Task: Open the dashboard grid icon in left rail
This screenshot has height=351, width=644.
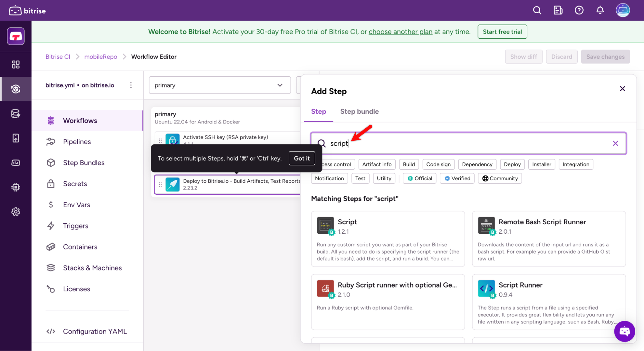Action: 16,64
